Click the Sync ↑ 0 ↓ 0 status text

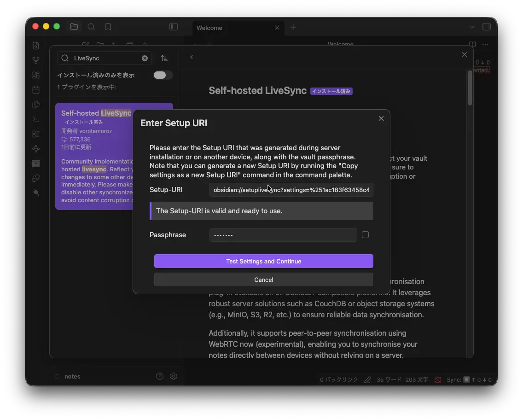469,379
